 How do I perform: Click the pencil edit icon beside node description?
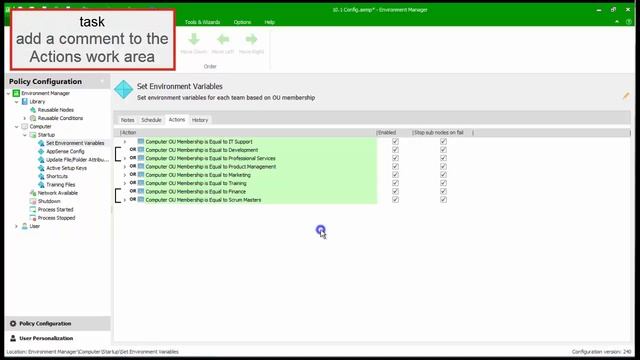(626, 96)
